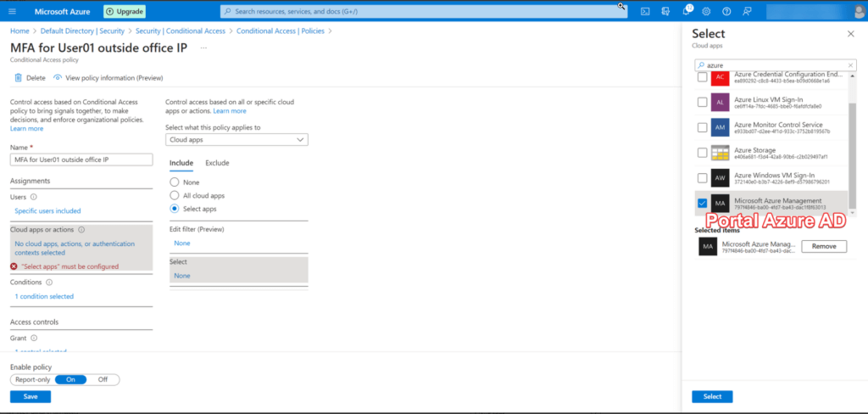The image size is (868, 414).
Task: Click the Save button
Action: (x=31, y=397)
